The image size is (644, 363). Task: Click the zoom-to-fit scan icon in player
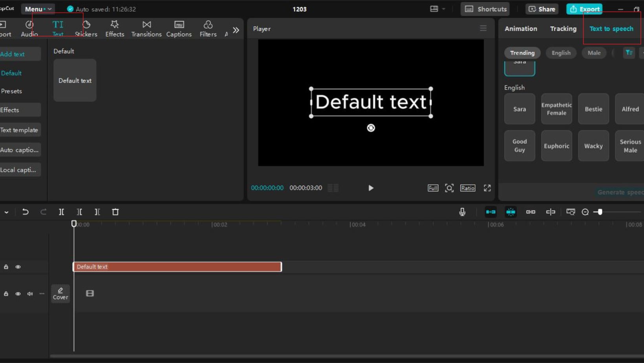tap(449, 188)
